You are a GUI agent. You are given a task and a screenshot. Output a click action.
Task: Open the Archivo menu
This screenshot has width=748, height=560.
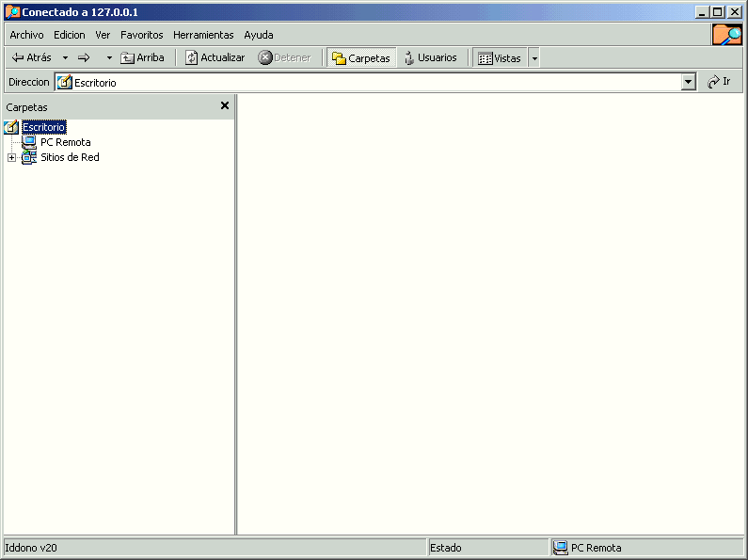pyautogui.click(x=26, y=35)
